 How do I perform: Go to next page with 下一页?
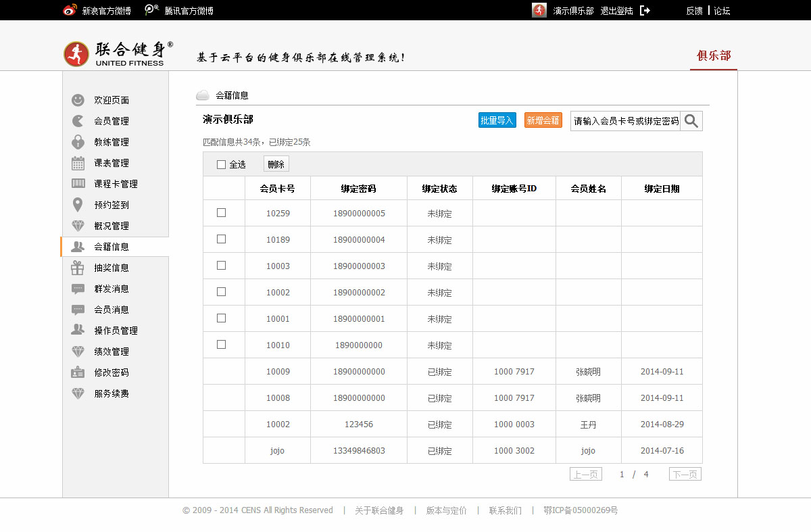coord(685,475)
